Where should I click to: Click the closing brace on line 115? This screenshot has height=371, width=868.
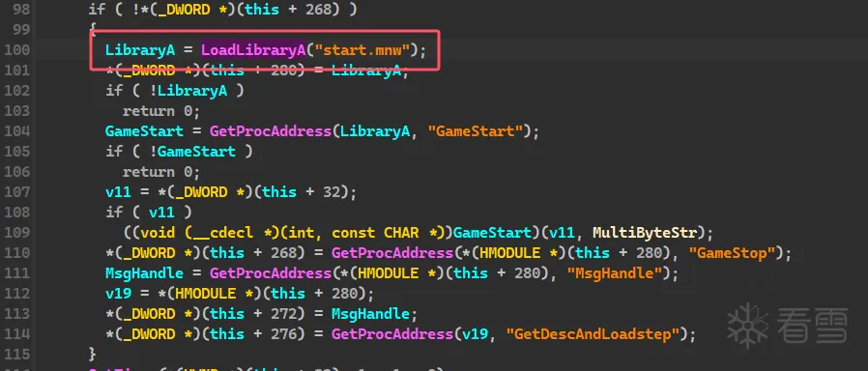pos(93,354)
